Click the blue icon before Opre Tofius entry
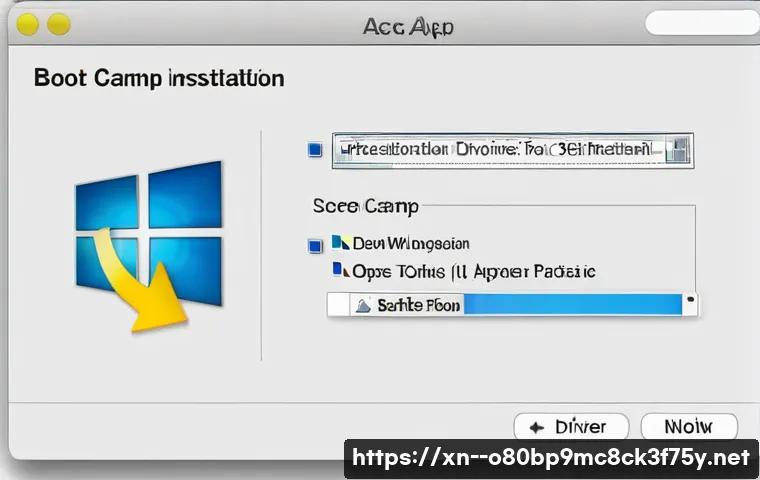The width and height of the screenshot is (760, 480). coord(339,270)
